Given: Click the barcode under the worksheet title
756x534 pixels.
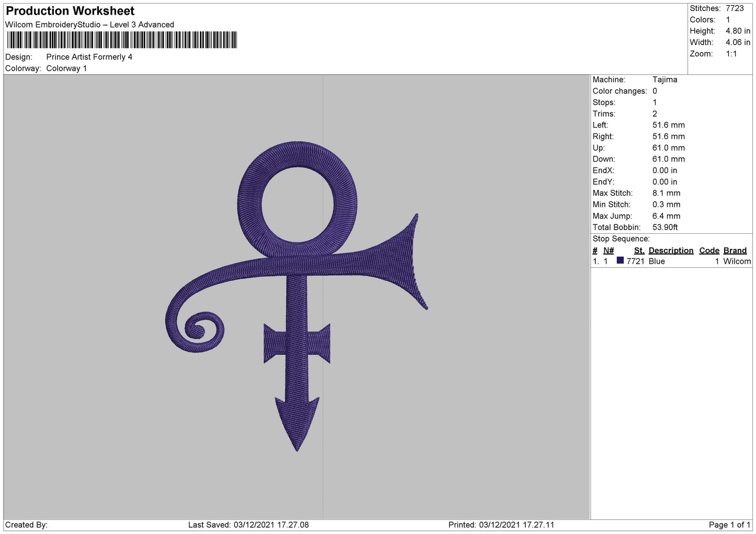Looking at the screenshot, I should (x=122, y=40).
